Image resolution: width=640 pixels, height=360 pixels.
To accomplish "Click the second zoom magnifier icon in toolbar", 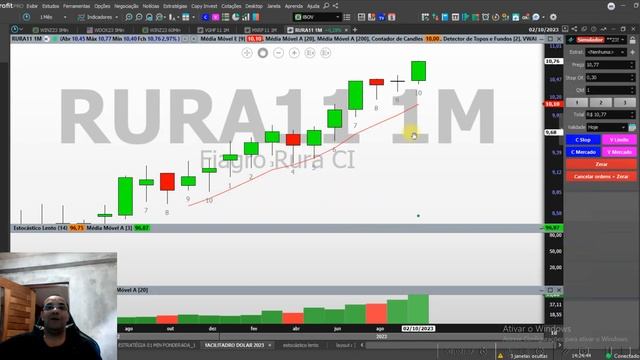I will (x=139, y=17).
